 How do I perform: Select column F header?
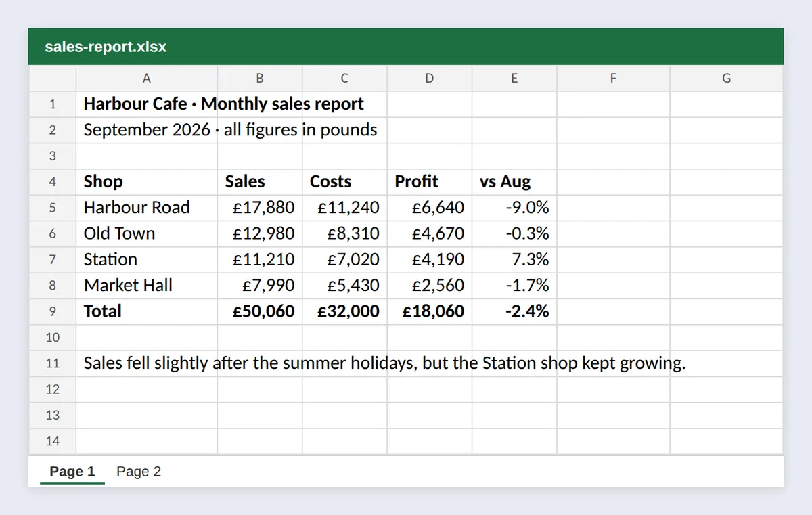click(613, 78)
